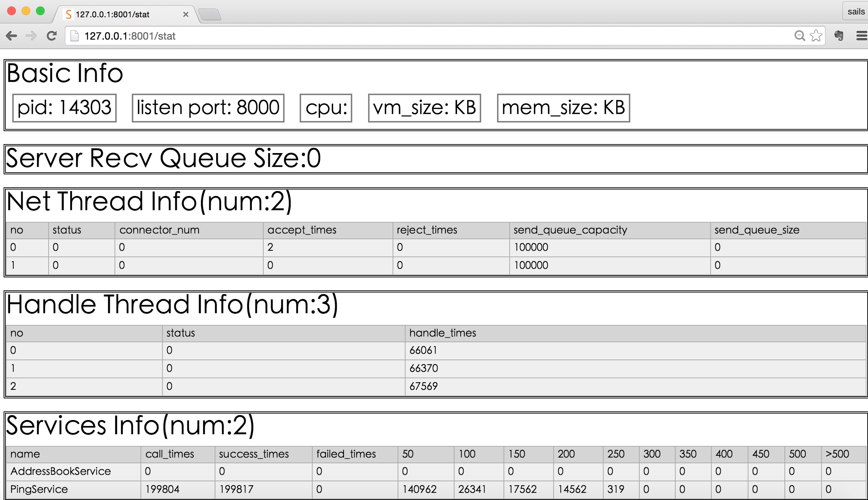Click the pid: 14303 box

pyautogui.click(x=64, y=108)
